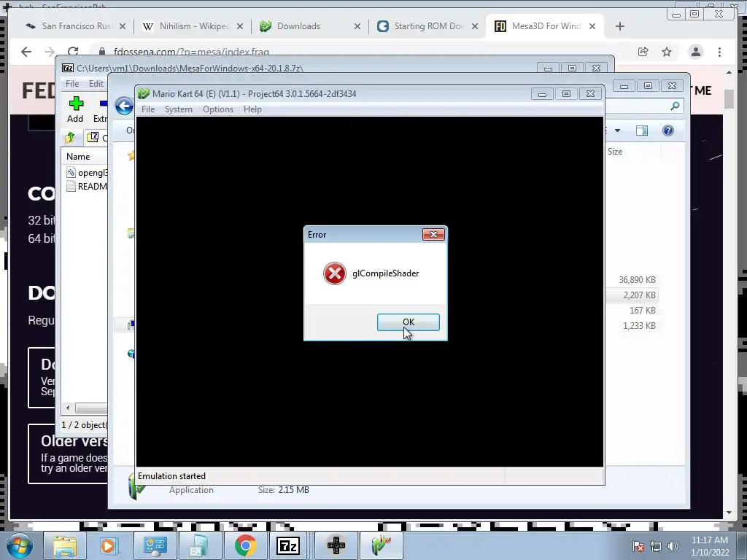Click the share page icon in Chrome
Image resolution: width=747 pixels, height=560 pixels.
[x=643, y=52]
